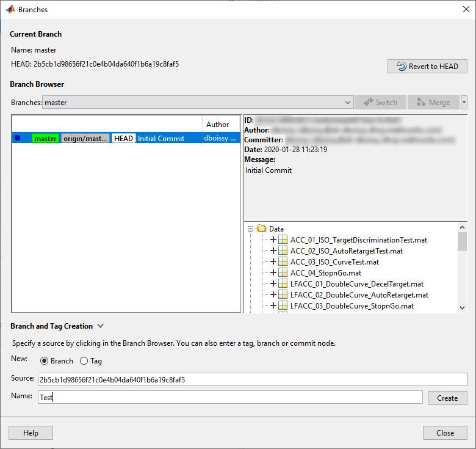
Task: Click the file tree scroll up arrow
Action: (x=462, y=227)
